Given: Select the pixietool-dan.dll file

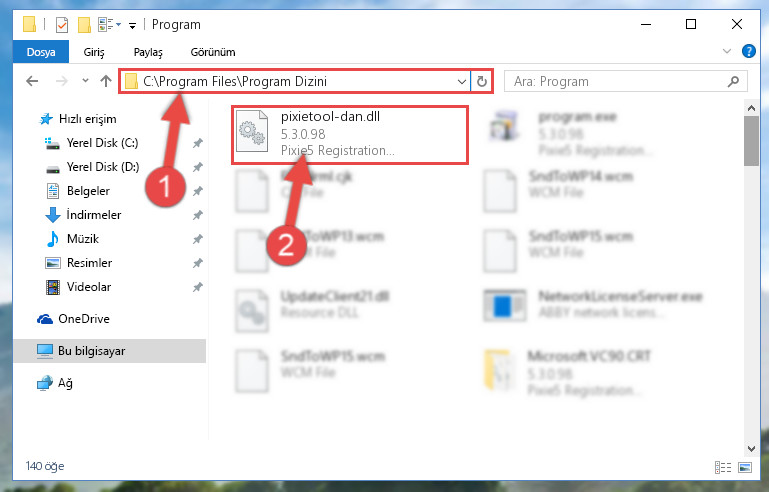Looking at the screenshot, I should 350,134.
